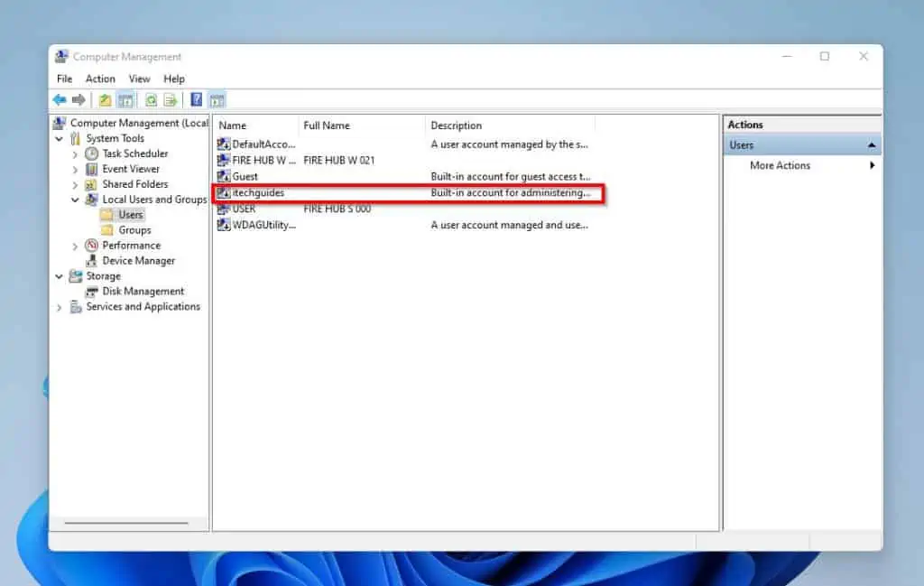This screenshot has height=586, width=924.
Task: Select the Disk Management icon in the tree
Action: coord(90,291)
